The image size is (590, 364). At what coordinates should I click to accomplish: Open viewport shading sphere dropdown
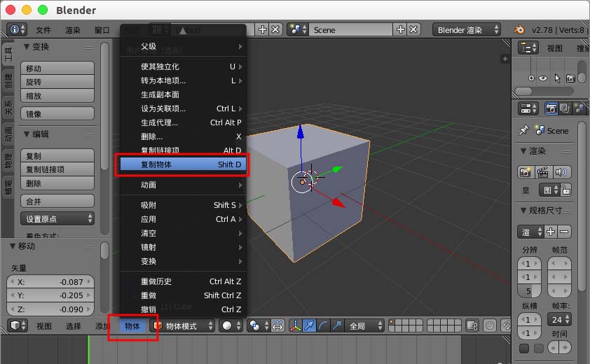tap(231, 325)
